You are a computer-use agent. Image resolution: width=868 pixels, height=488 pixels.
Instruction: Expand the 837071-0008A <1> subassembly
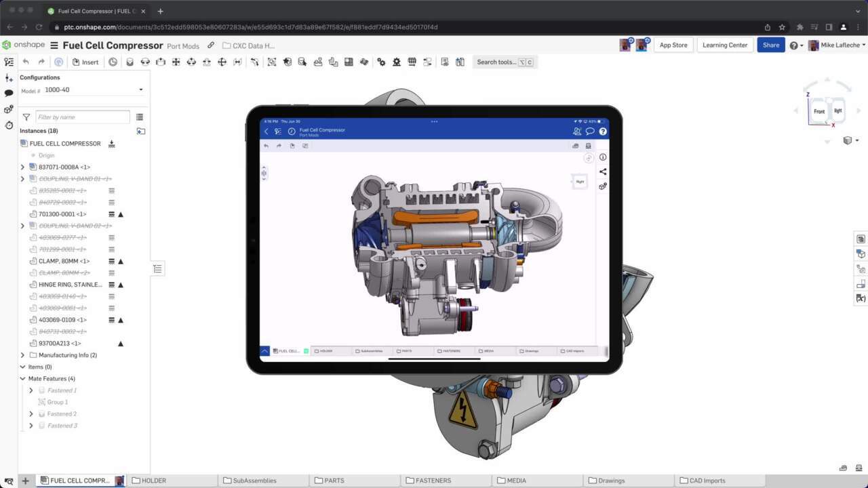pyautogui.click(x=22, y=167)
